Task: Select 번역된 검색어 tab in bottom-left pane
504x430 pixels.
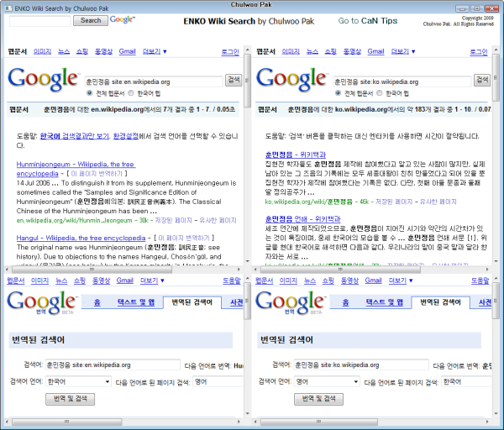Action: (192, 302)
